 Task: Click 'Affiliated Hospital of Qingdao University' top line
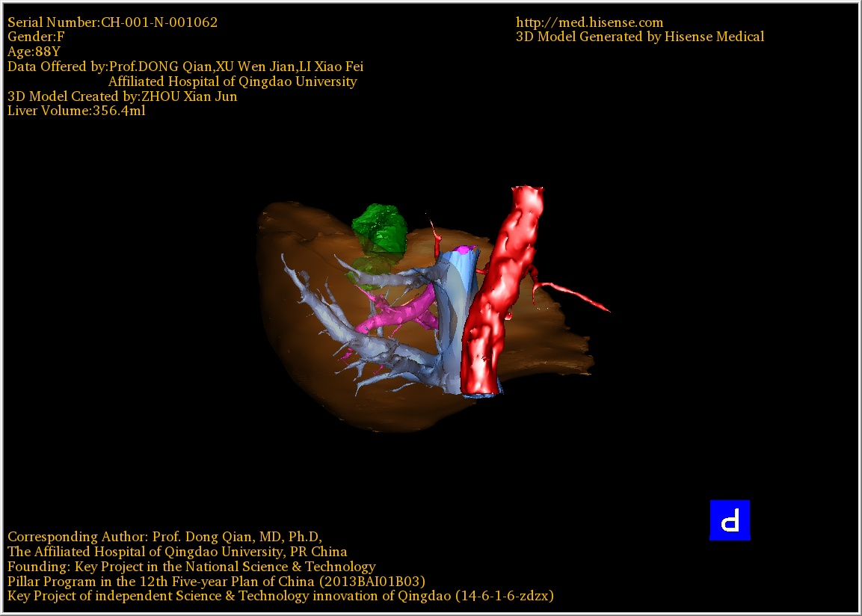pyautogui.click(x=233, y=81)
